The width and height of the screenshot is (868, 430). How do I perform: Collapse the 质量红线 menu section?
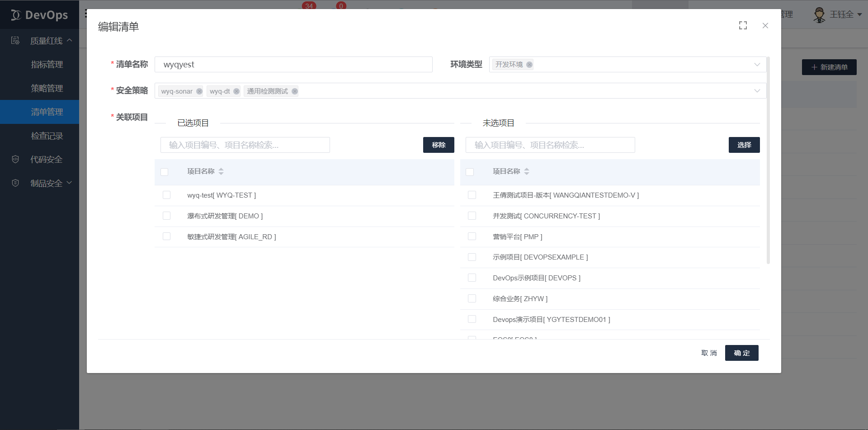click(70, 40)
